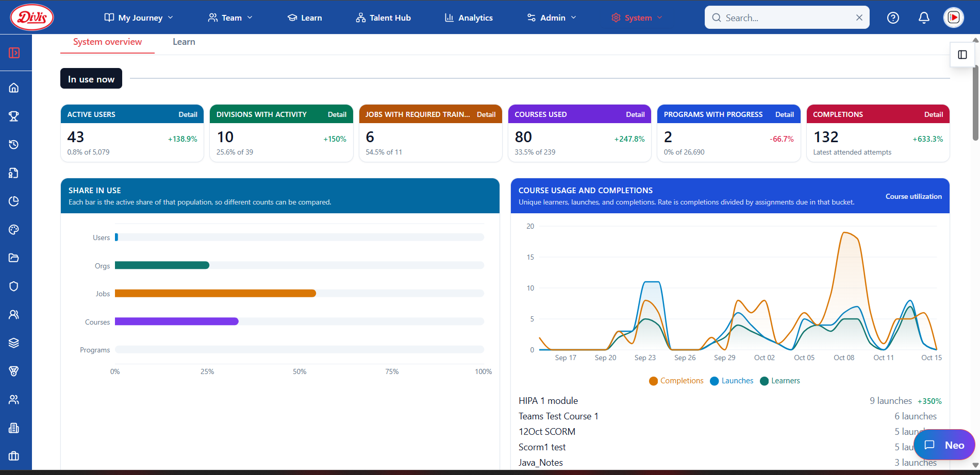Select the System overview tab
Image resolution: width=980 pixels, height=475 pixels.
click(107, 42)
